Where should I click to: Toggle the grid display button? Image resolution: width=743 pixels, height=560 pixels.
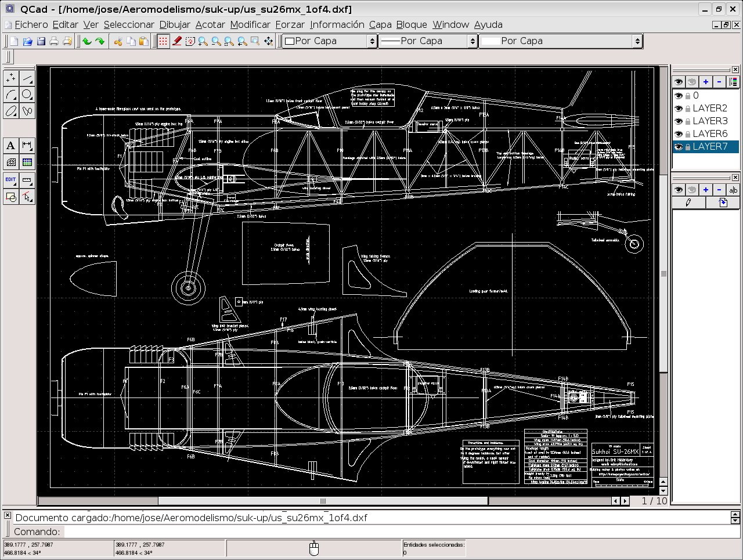point(163,41)
